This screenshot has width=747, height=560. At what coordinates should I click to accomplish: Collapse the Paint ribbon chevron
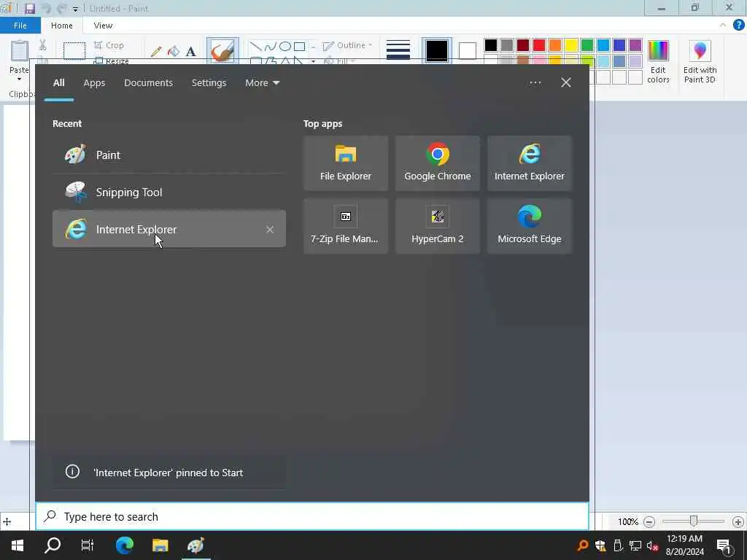[x=723, y=26]
